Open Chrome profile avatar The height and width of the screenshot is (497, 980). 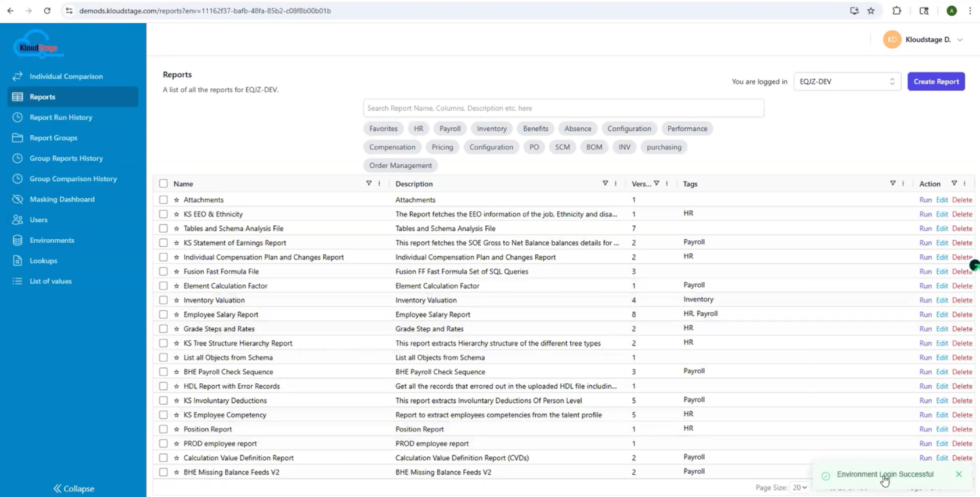click(x=952, y=10)
